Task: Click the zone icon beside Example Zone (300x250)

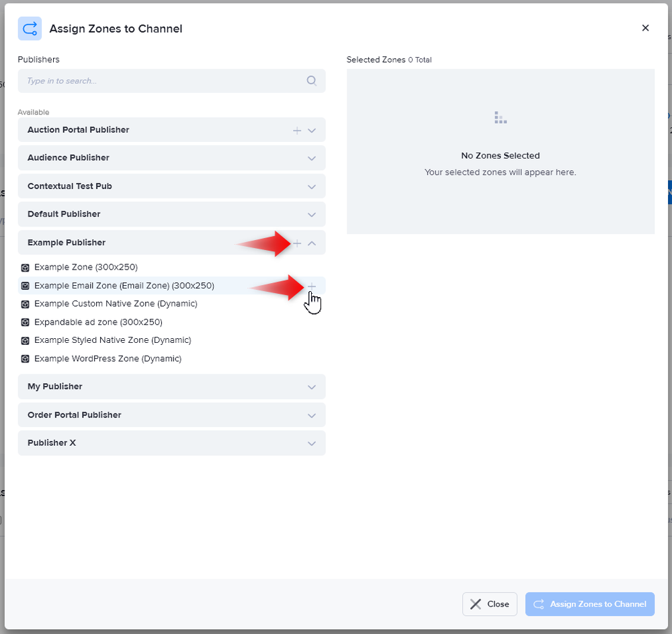Action: [x=26, y=268]
